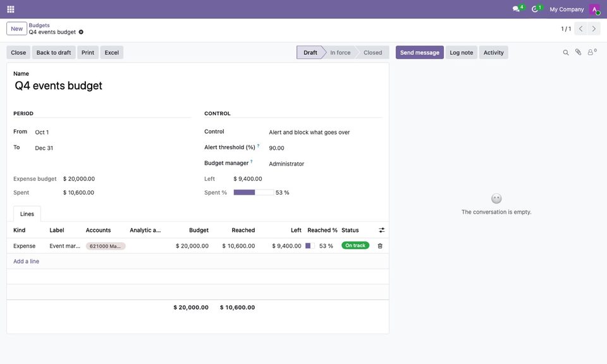Open the Lines tab
Image resolution: width=607 pixels, height=364 pixels.
coord(27,214)
